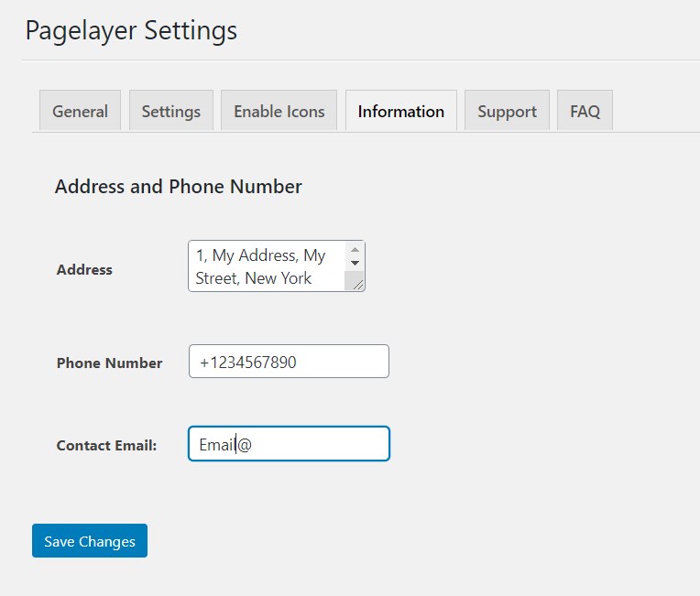The image size is (700, 596).
Task: Save changes to Pagelayer settings
Action: pyautogui.click(x=90, y=541)
